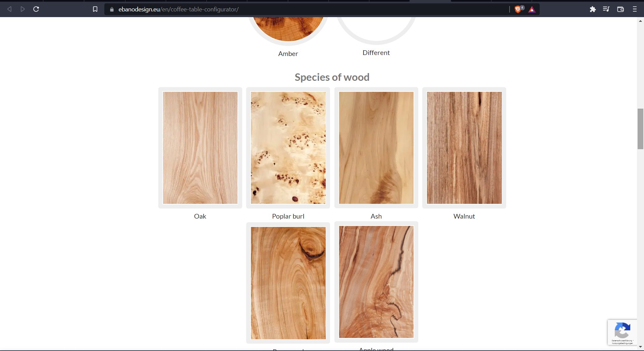Image resolution: width=644 pixels, height=351 pixels.
Task: Open the Brave Wallet
Action: 620,9
